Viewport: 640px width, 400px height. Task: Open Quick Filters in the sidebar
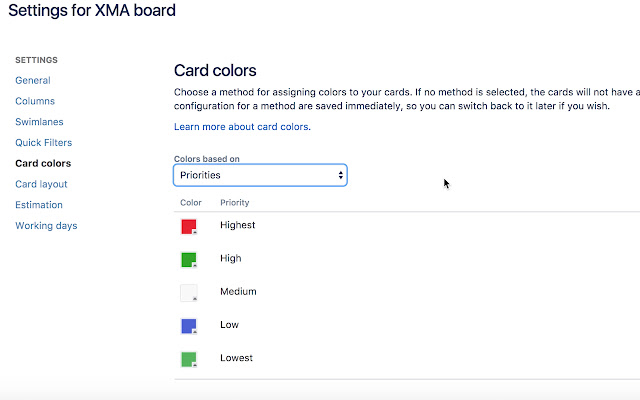point(44,143)
